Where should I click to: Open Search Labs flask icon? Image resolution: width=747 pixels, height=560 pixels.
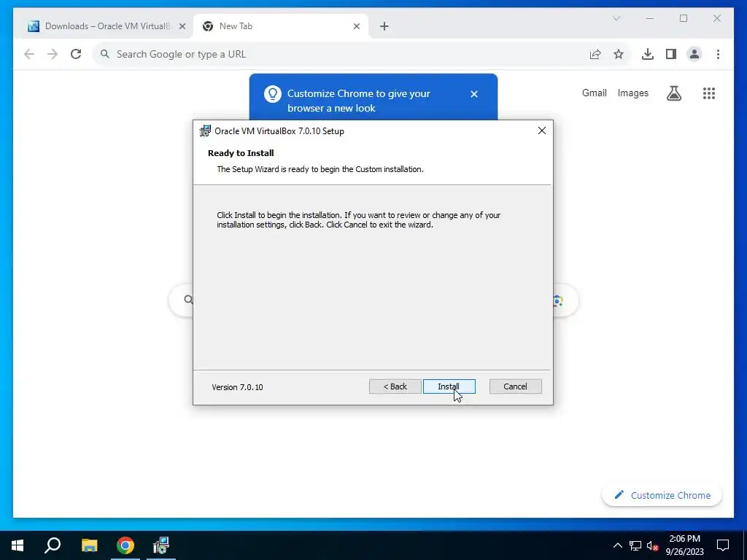point(673,93)
